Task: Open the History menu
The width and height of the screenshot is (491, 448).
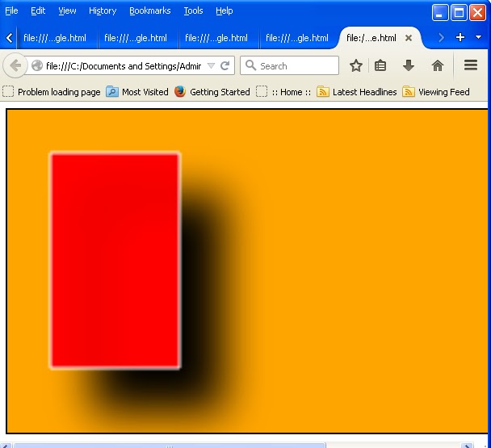Action: 103,10
